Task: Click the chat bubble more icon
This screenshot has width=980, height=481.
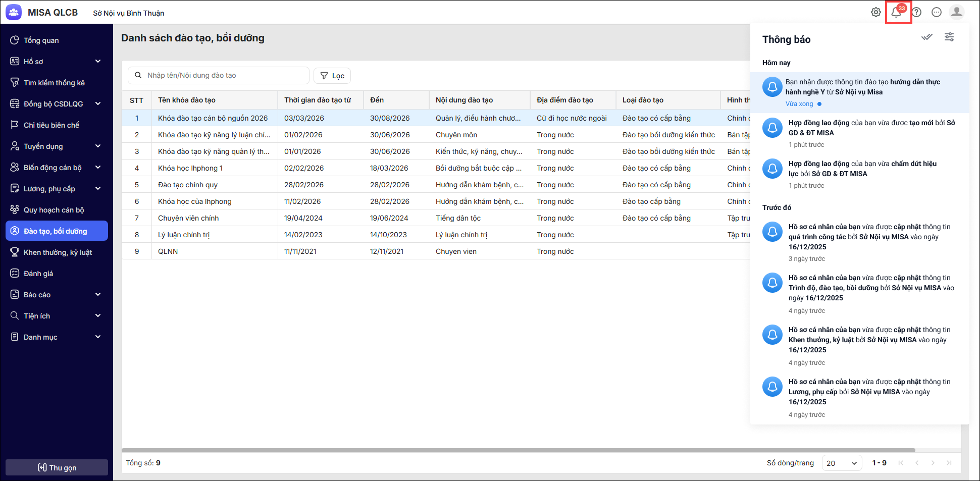Action: (x=937, y=12)
